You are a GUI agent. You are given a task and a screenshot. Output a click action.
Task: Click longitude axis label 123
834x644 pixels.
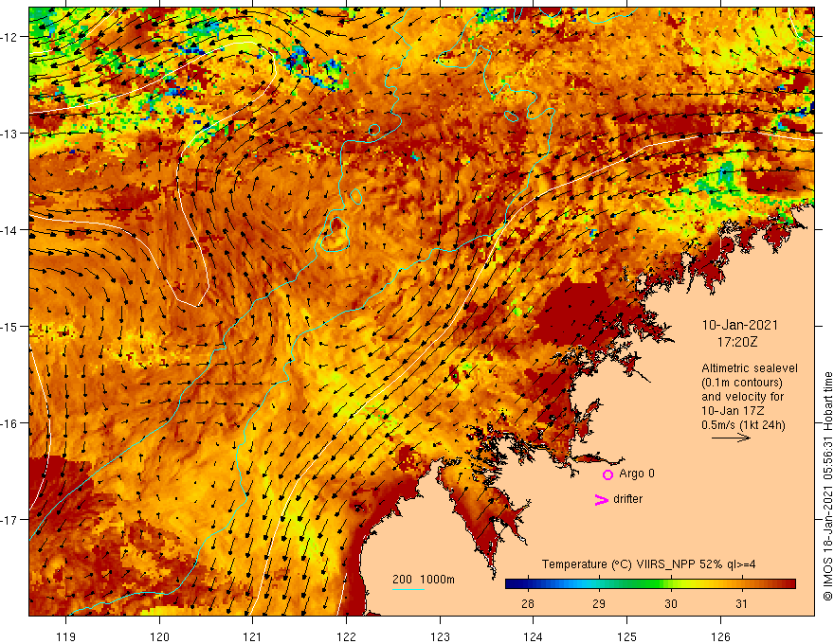pyautogui.click(x=440, y=636)
